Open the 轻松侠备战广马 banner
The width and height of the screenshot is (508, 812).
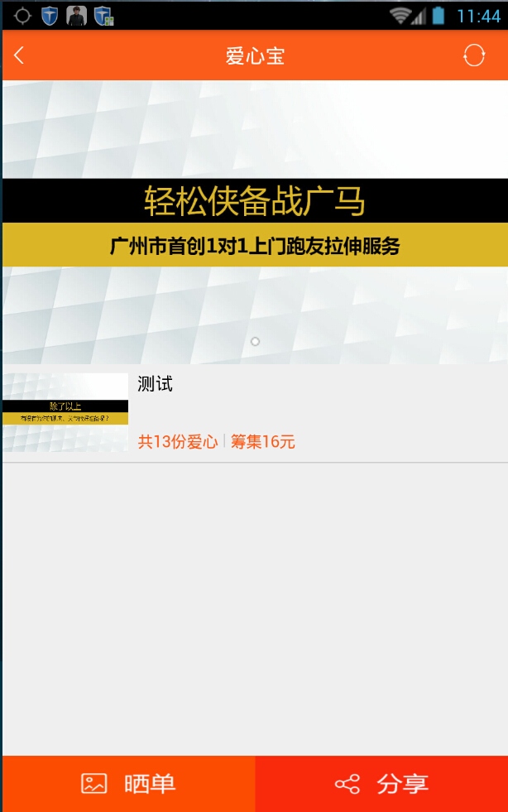tap(256, 222)
